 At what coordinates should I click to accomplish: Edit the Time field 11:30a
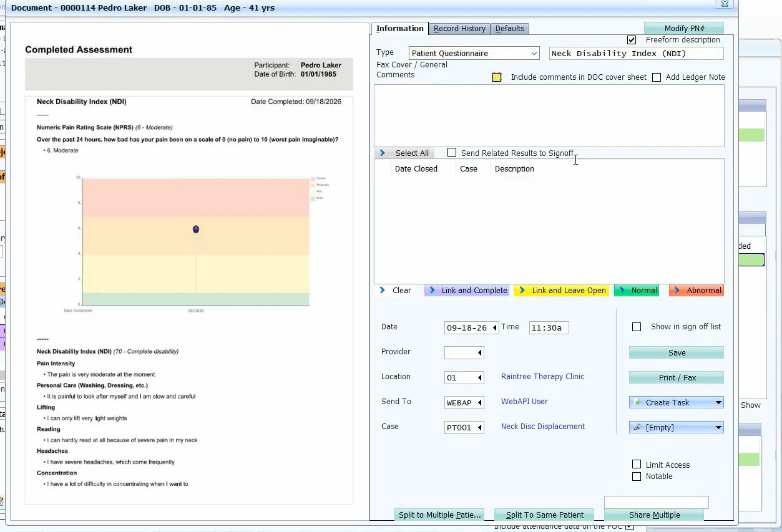point(549,328)
